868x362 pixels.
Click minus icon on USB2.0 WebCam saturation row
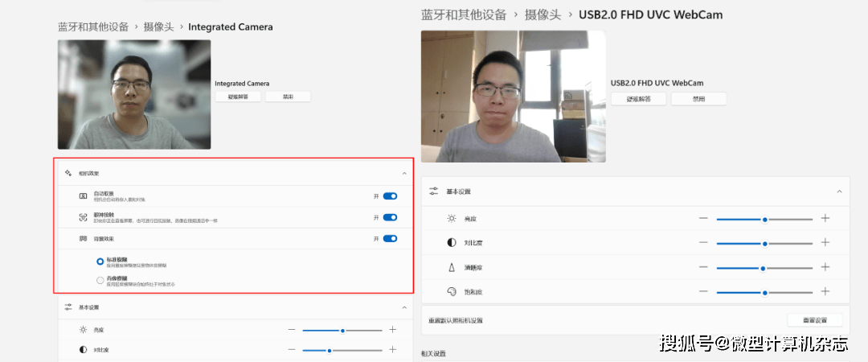tap(703, 291)
